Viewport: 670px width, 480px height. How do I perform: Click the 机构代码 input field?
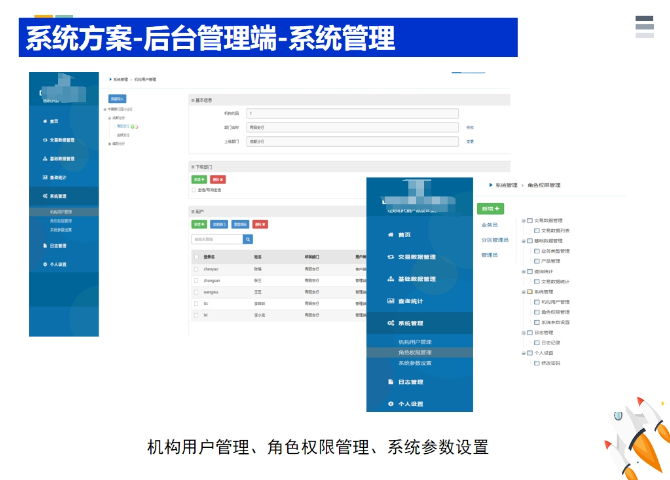(353, 113)
